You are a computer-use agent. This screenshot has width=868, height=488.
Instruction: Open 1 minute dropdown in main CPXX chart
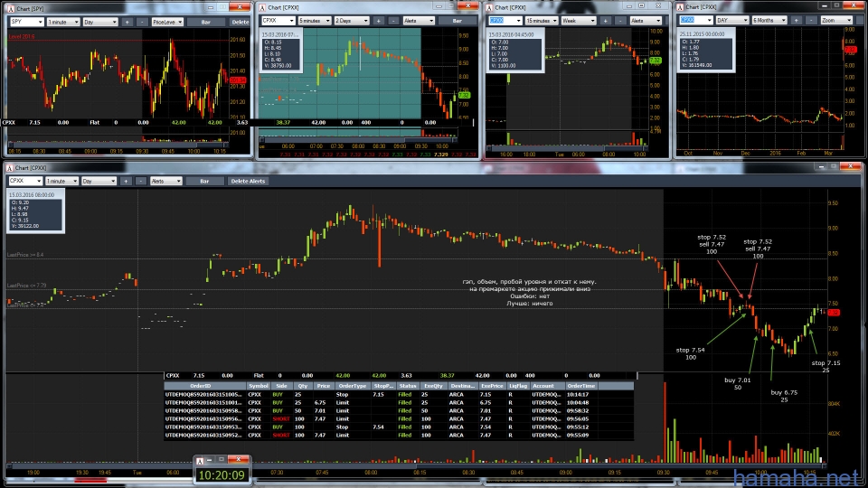(x=61, y=181)
